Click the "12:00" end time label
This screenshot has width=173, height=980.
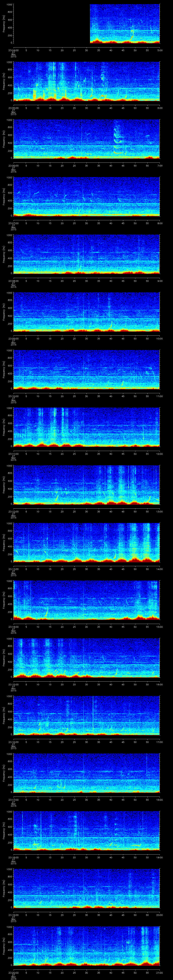coord(159,454)
